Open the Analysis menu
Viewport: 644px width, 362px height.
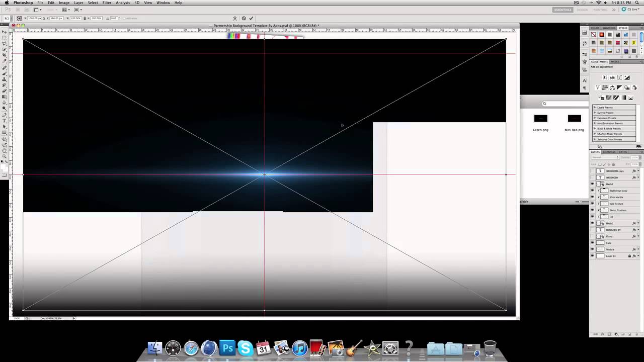[x=123, y=3]
